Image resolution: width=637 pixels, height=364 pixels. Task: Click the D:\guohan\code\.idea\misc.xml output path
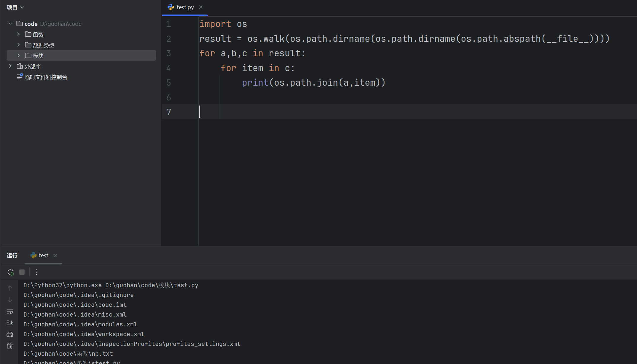point(75,314)
